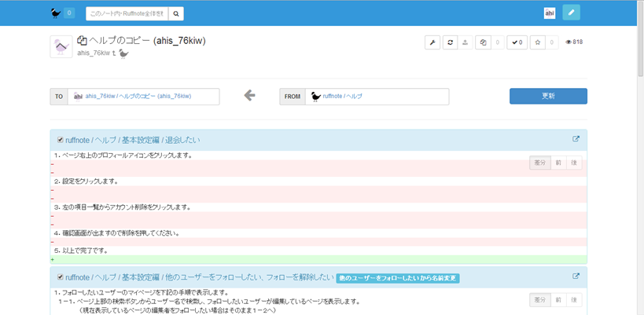Switch first diff to 前 view
This screenshot has height=315, width=644.
pos(558,163)
